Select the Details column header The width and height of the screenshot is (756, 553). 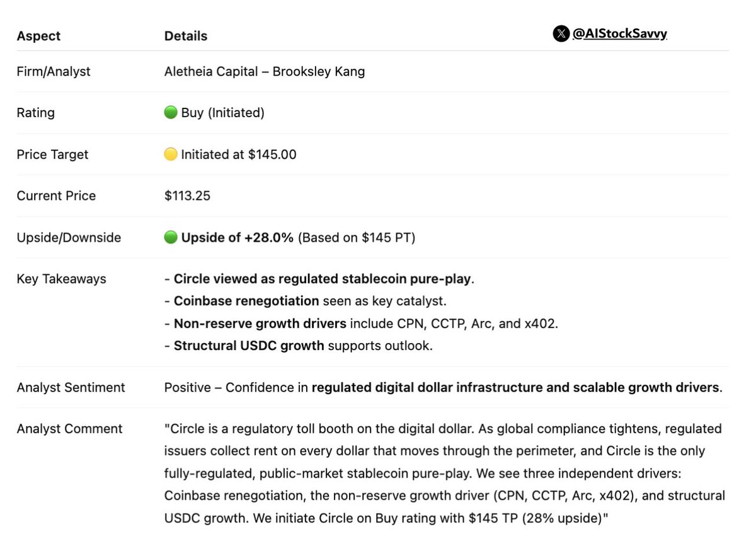pyautogui.click(x=186, y=36)
